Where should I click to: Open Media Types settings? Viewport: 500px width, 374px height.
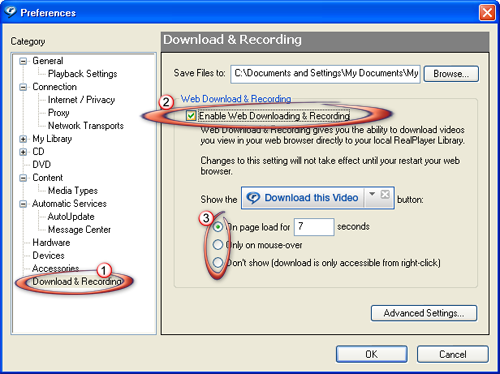tap(73, 191)
